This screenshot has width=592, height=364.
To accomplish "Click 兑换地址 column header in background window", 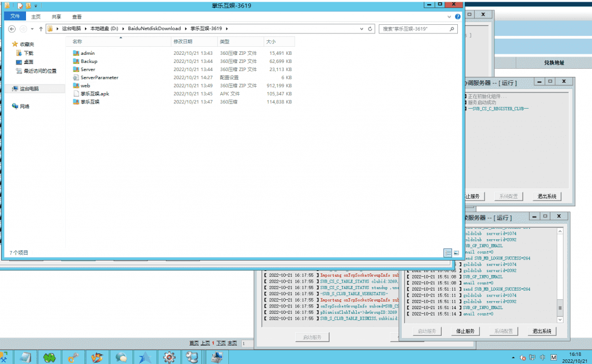I will tap(554, 62).
